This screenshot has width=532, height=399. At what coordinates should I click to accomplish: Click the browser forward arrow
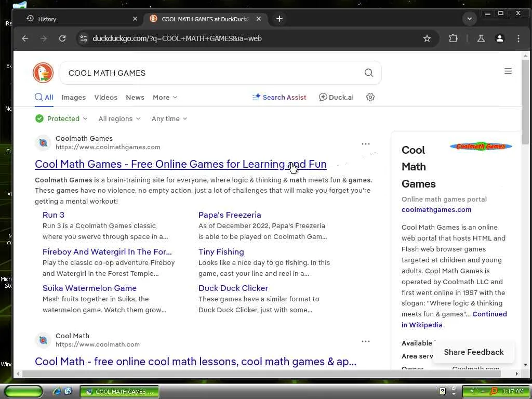pyautogui.click(x=44, y=38)
